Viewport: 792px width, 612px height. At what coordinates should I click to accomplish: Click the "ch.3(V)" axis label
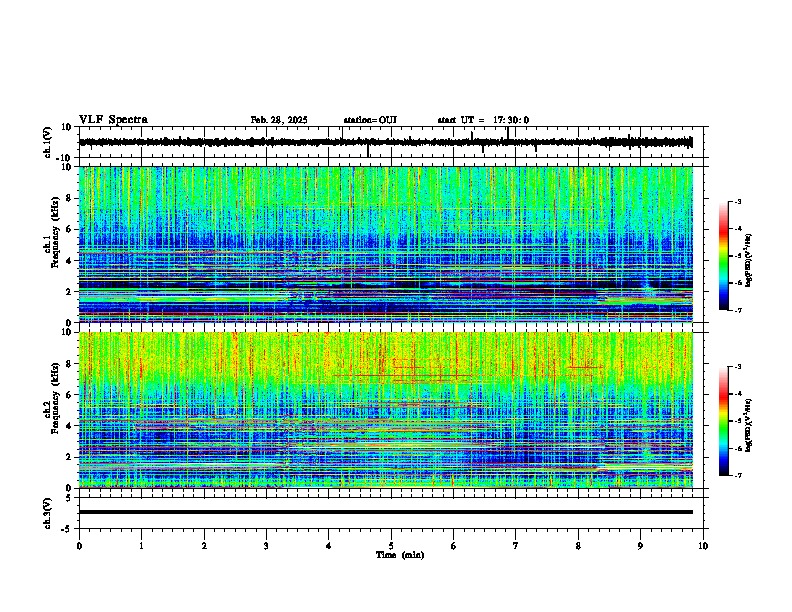[x=47, y=513]
